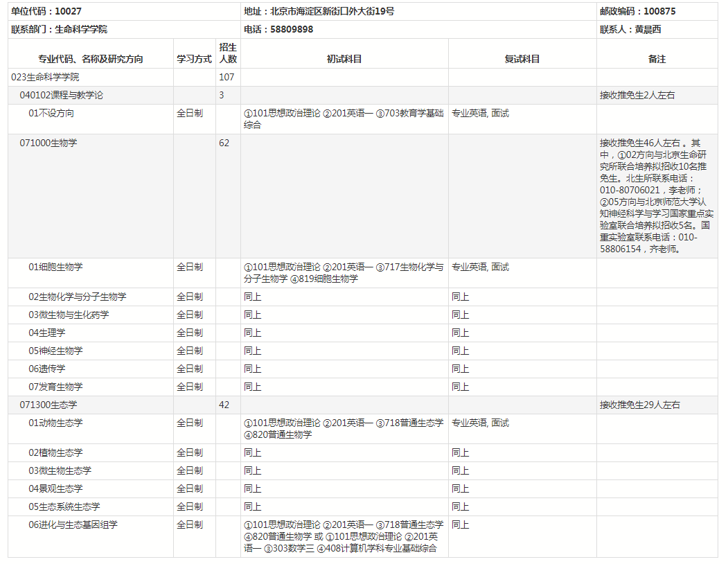The width and height of the screenshot is (728, 564).
Task: Click the 复试科目 column header
Action: click(522, 60)
